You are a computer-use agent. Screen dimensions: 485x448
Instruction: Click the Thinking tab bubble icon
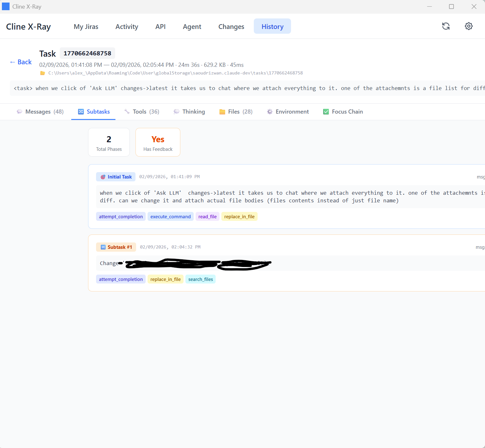[x=177, y=112]
